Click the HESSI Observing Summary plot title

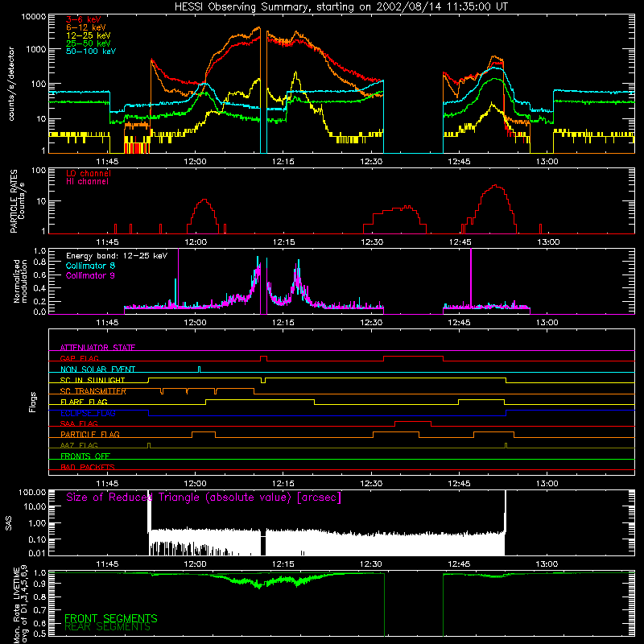(x=341, y=7)
